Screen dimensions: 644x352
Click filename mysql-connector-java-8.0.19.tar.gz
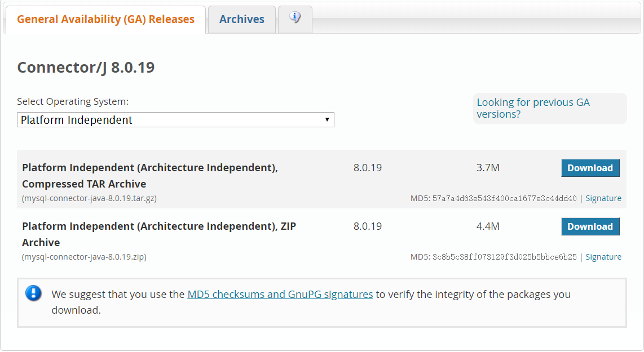pos(89,198)
